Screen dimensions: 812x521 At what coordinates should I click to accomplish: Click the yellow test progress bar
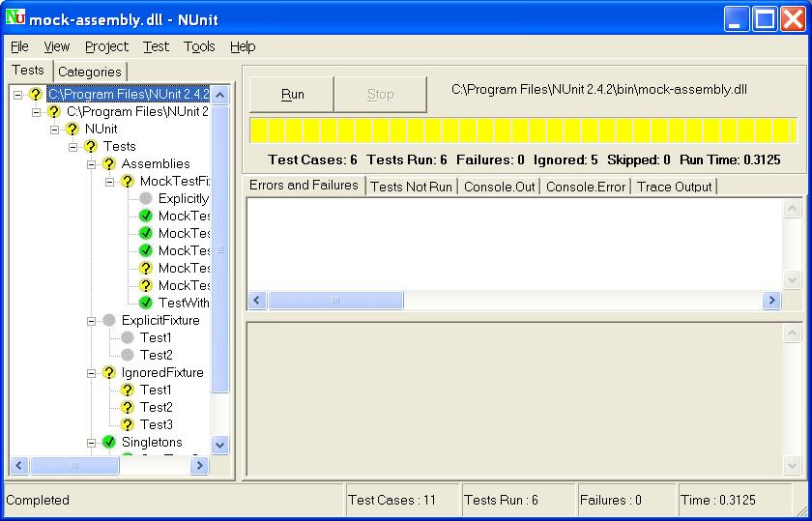524,130
